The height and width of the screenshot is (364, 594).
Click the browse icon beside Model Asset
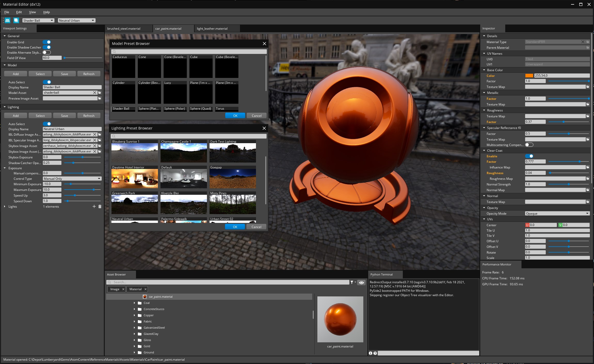pos(100,93)
